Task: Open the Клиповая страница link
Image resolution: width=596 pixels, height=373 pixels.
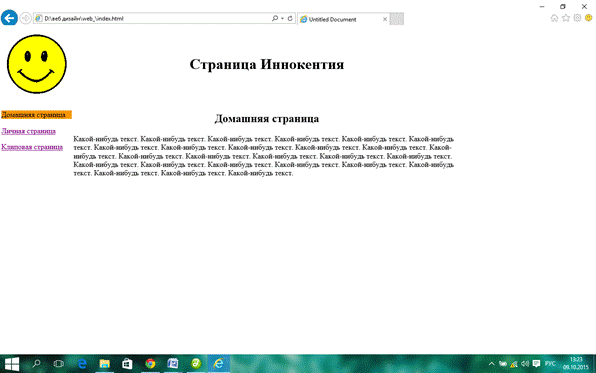Action: pyautogui.click(x=32, y=147)
